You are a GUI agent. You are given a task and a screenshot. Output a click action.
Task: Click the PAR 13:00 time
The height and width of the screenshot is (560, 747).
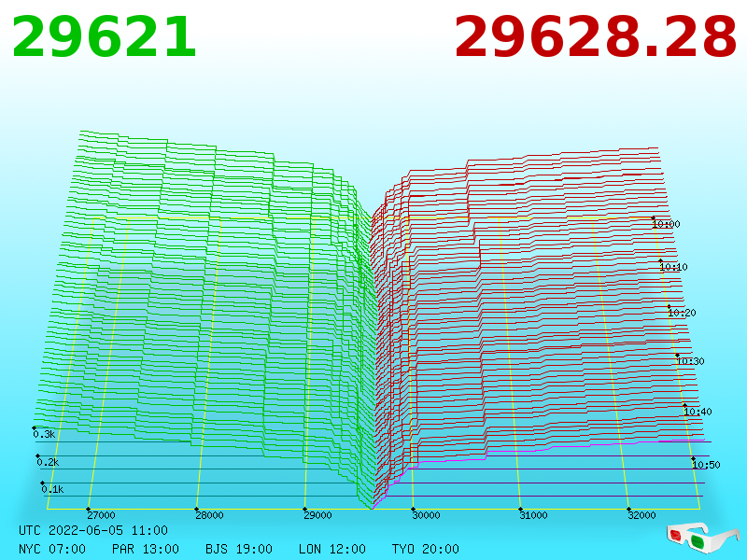pos(146,549)
